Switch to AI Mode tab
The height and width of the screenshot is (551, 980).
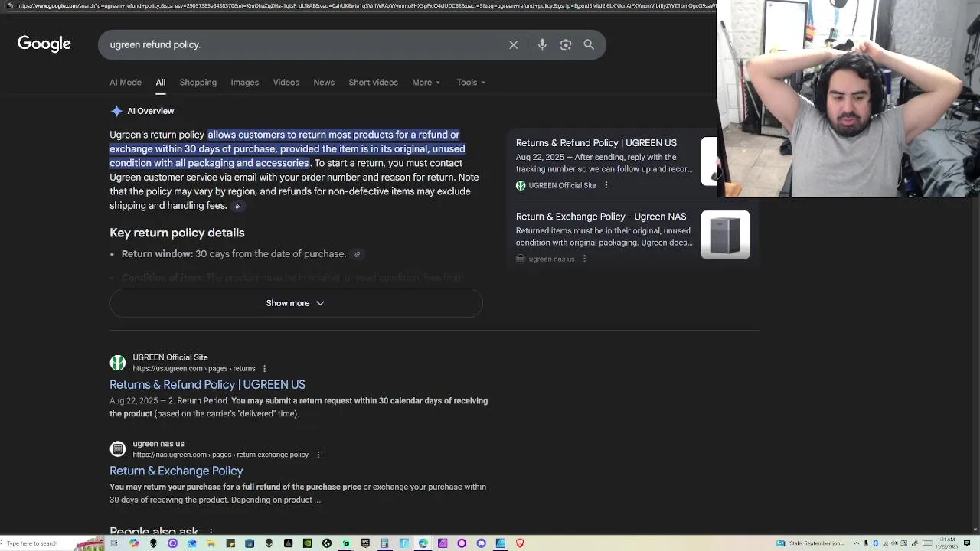[126, 83]
